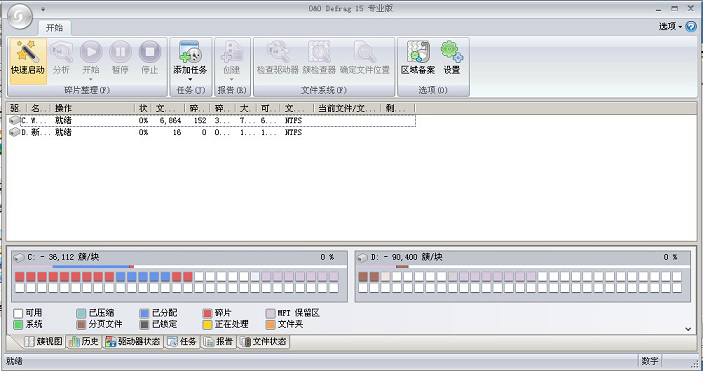Sort by the 状 status column header
703x371 pixels.
(143, 108)
